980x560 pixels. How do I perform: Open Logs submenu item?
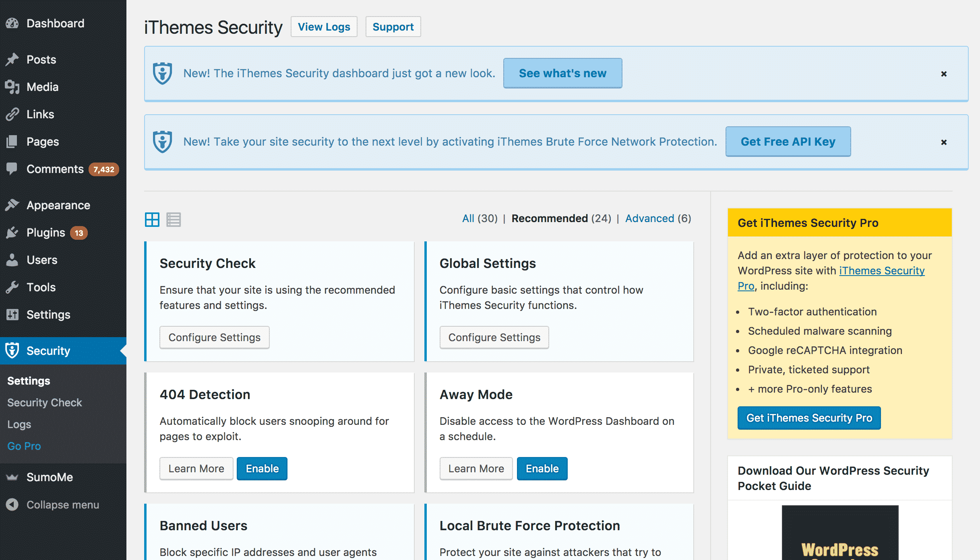[x=19, y=424]
